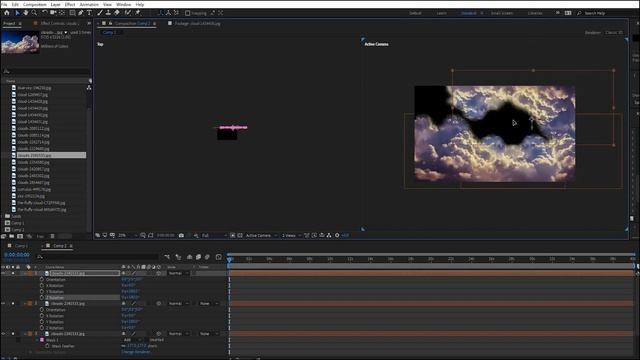Select the Brush tool
640x360 pixels.
[x=100, y=13]
